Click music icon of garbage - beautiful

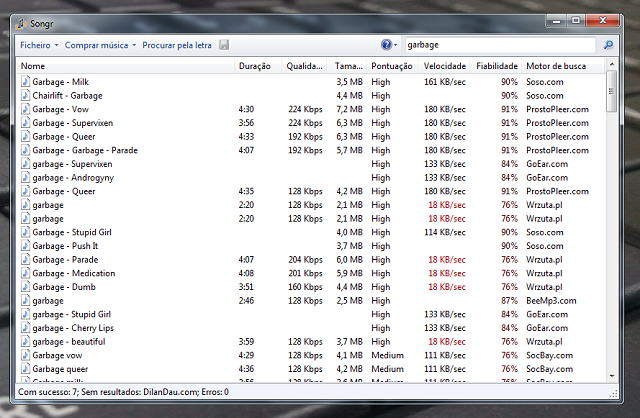25,342
